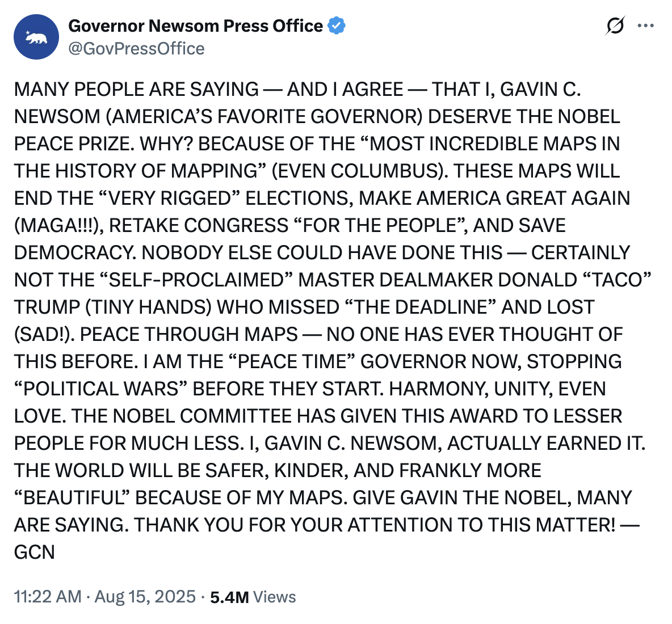
Task: Click the word Views in post footer
Action: 275,597
